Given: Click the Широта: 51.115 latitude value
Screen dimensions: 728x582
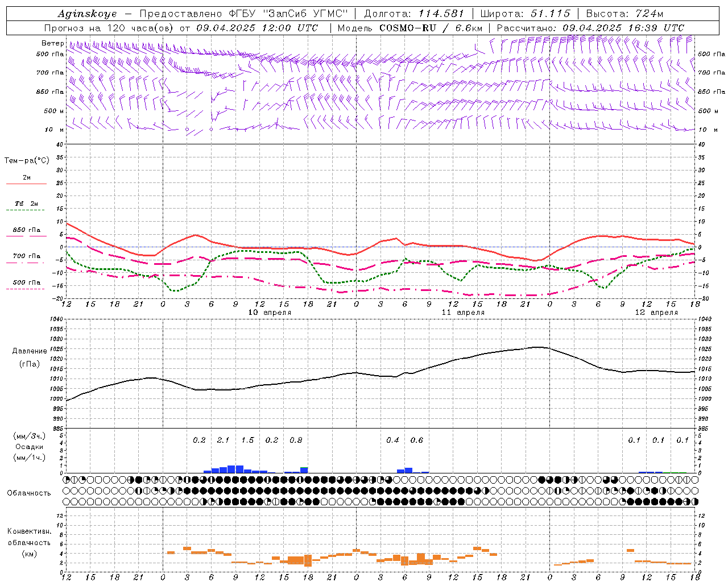Looking at the screenshot, I should pyautogui.click(x=525, y=14).
